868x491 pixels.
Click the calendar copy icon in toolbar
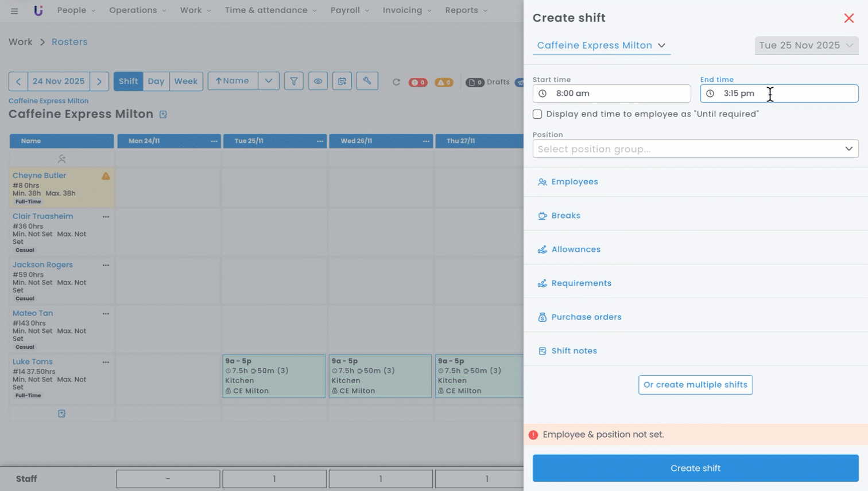[x=342, y=81]
